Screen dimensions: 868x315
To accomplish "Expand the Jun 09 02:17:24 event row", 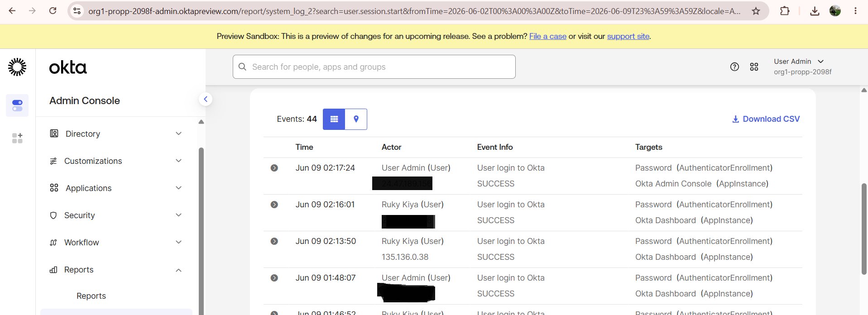I will pos(274,168).
